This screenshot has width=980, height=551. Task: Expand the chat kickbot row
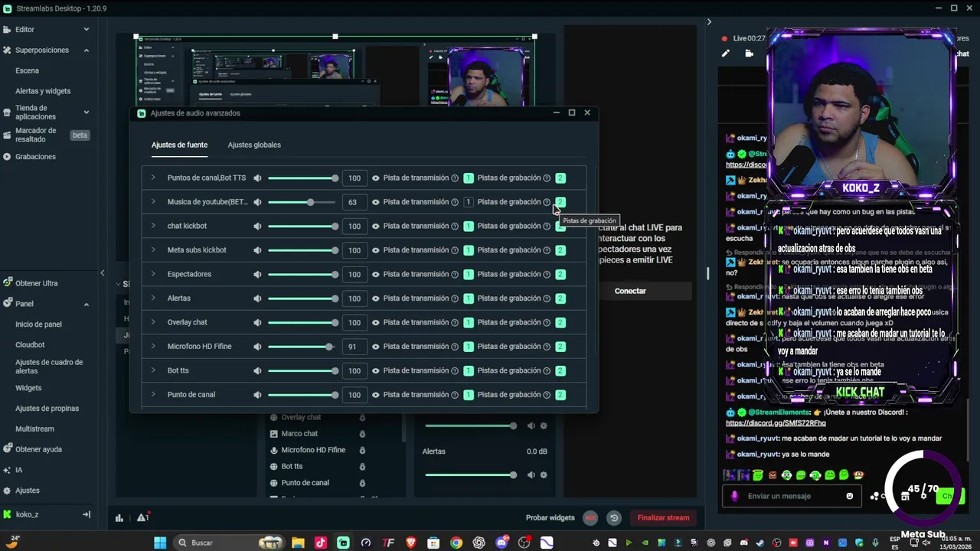[x=153, y=226]
